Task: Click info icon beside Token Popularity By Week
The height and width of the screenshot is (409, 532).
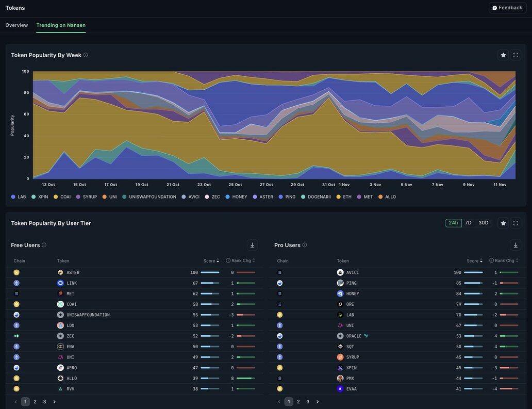Action: [86, 55]
